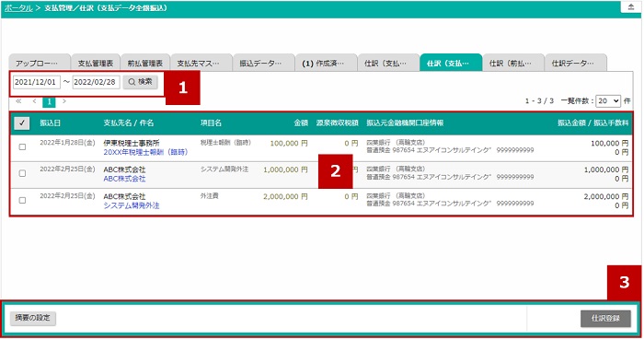Screen dimensions: 644x339
Task: Click the 1,000,000 円 amount cell
Action: [285, 169]
